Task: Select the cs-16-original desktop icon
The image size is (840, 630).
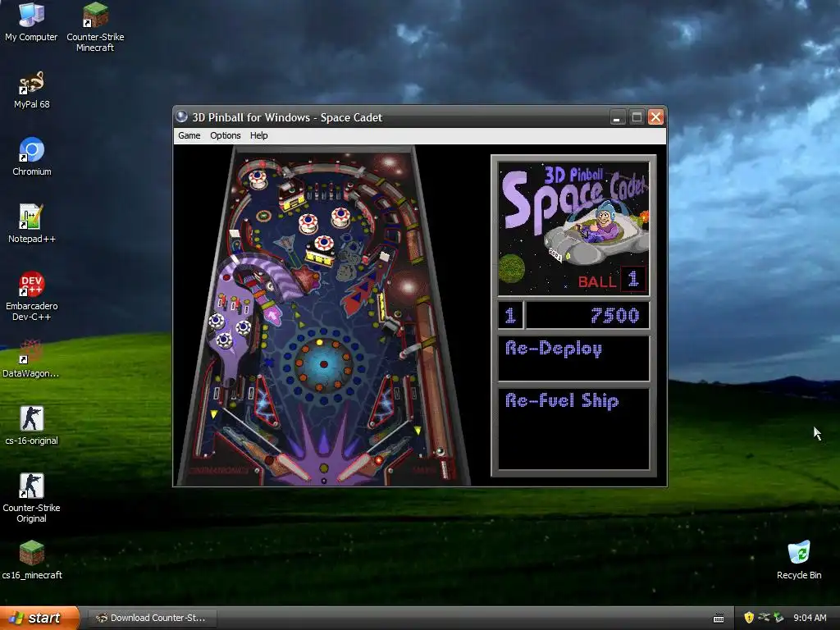Action: (32, 426)
